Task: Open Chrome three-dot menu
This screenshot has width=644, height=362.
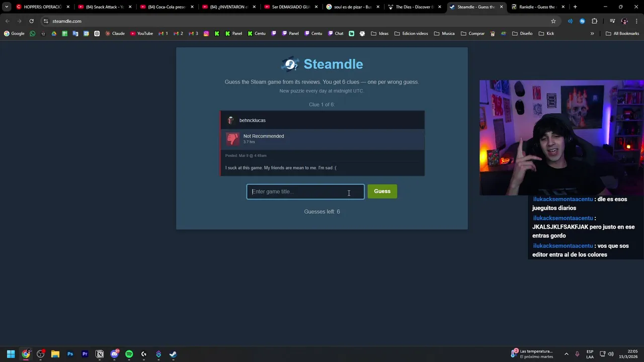Action: 637,21
